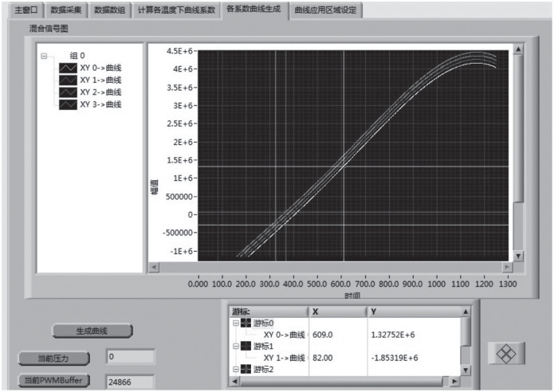Click the graph's horizontal scrollbar left arrow
This screenshot has width=554, height=392.
(154, 267)
